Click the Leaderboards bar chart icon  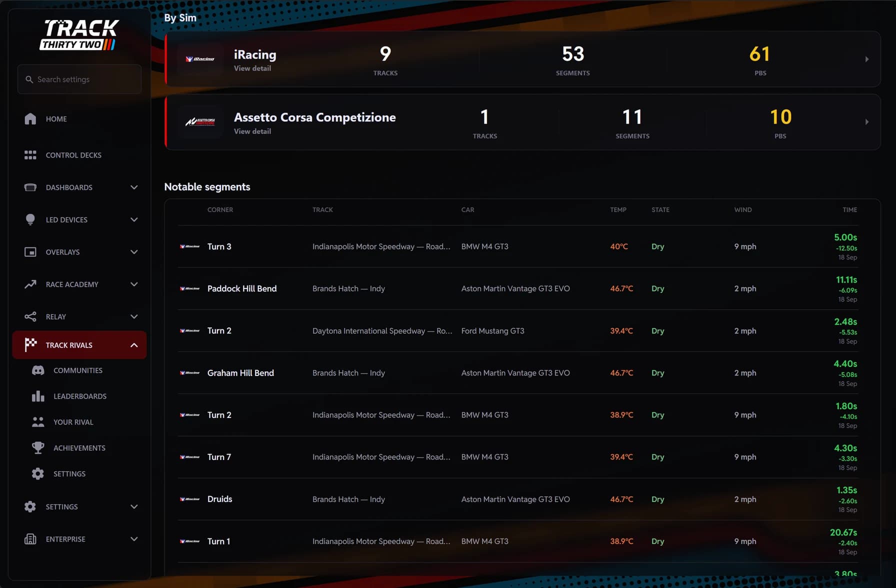coord(38,396)
